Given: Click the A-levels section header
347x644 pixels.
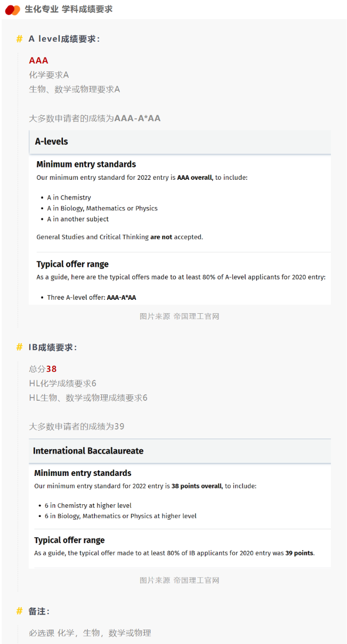Looking at the screenshot, I should coord(51,142).
